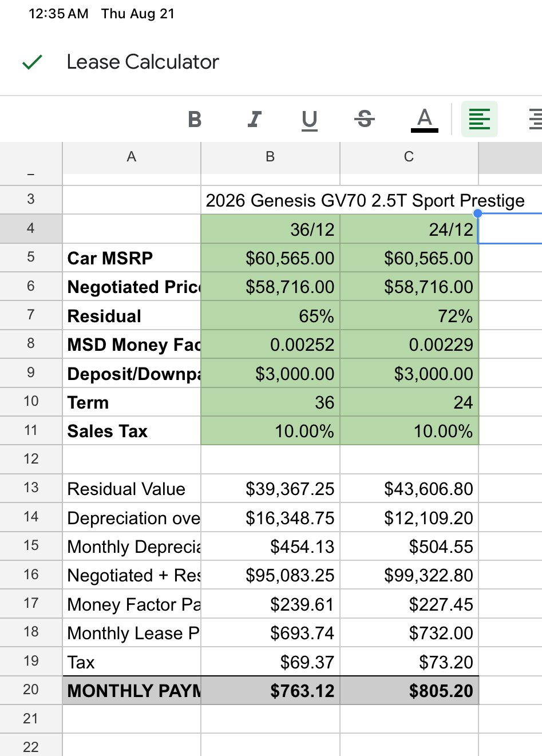This screenshot has width=542, height=756.
Task: Select the $805.20 monthly payment cell
Action: click(x=409, y=690)
